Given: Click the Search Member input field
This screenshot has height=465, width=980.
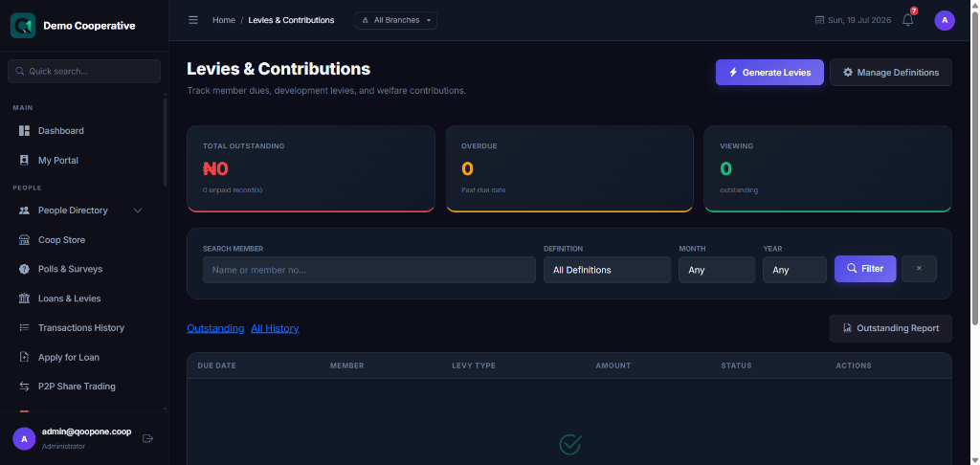Looking at the screenshot, I should (x=368, y=270).
